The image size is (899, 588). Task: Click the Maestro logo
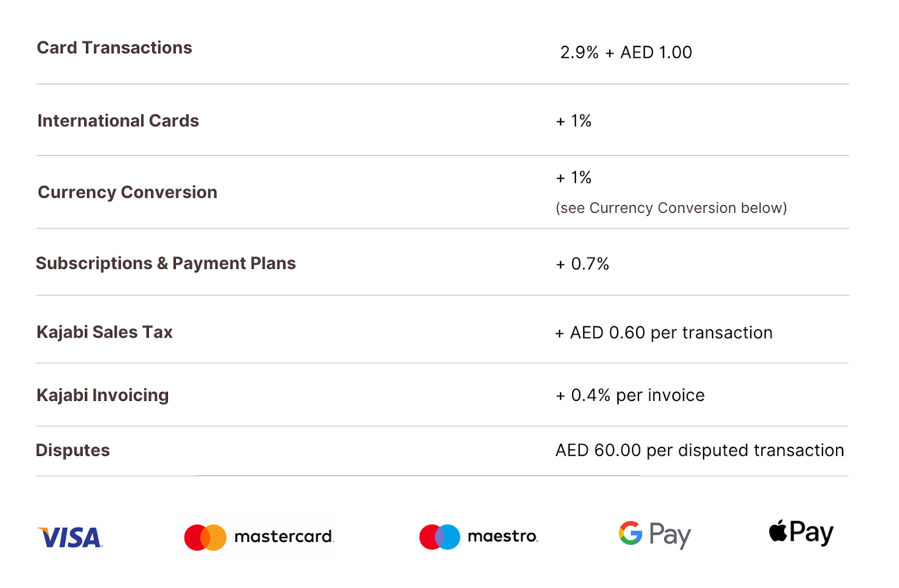pos(479,537)
